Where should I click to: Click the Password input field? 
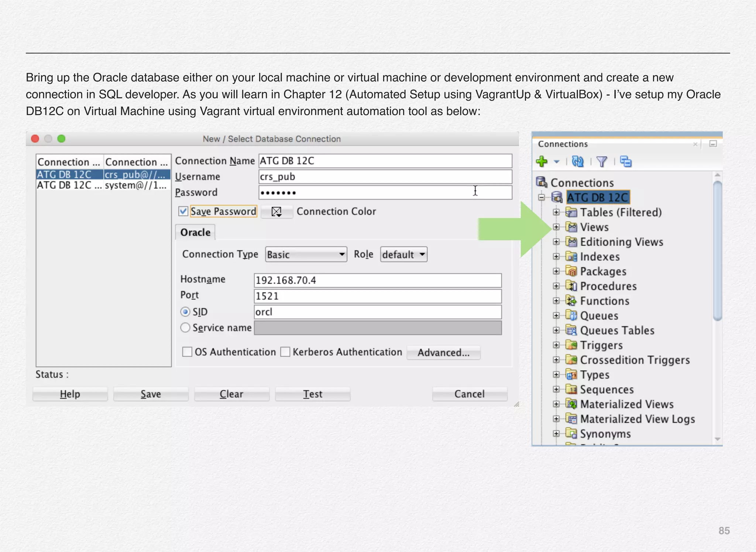pos(385,193)
